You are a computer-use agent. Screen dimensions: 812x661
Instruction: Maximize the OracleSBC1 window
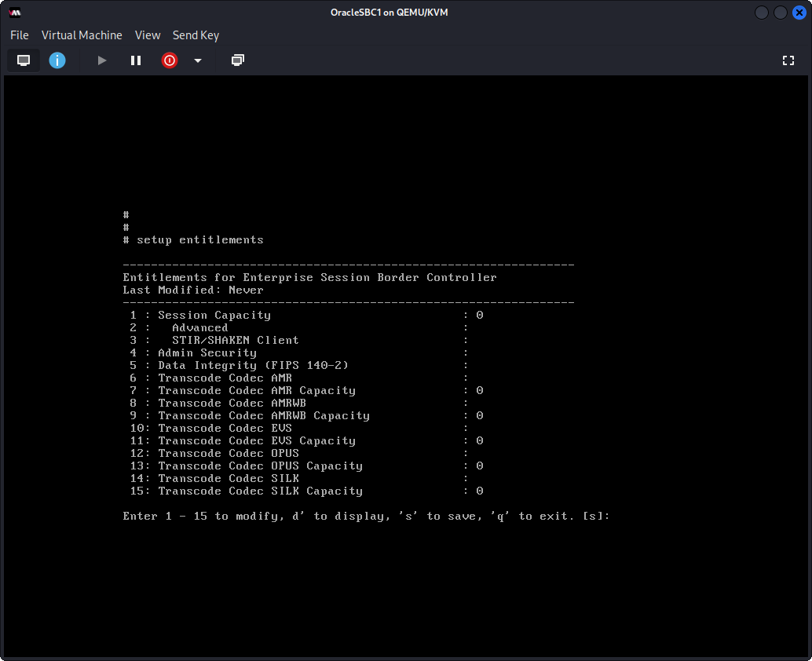click(781, 13)
